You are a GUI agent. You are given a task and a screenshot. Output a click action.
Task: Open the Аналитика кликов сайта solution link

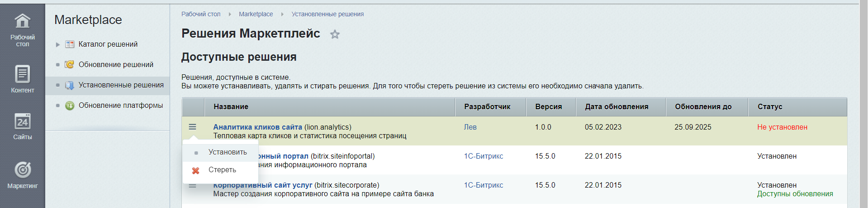tap(257, 127)
